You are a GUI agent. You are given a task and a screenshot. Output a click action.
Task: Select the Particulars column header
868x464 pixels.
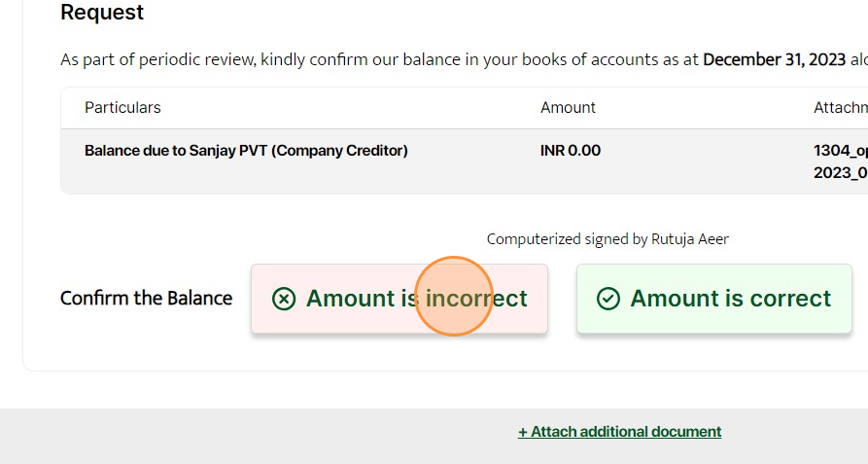[x=122, y=108]
